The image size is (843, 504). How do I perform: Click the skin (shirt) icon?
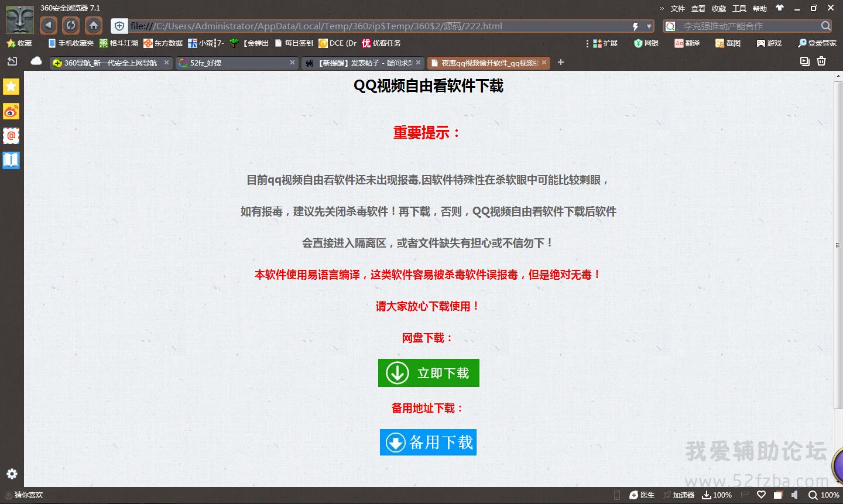coord(780,8)
